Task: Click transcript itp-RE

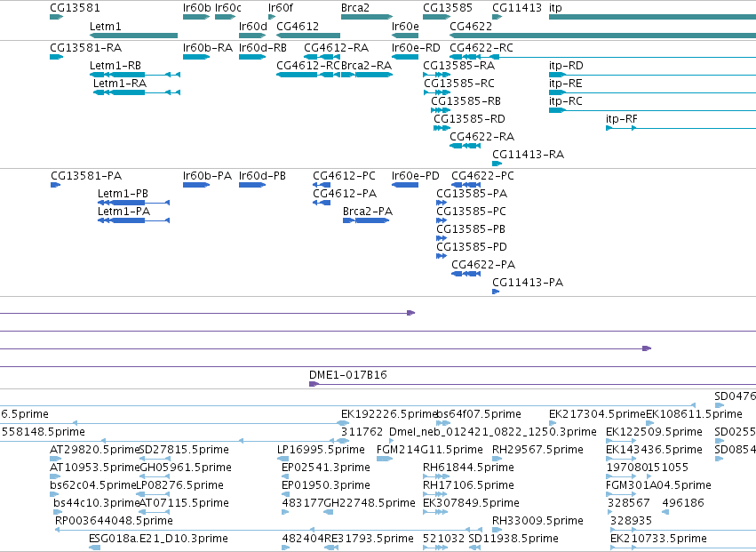Action: (566, 84)
